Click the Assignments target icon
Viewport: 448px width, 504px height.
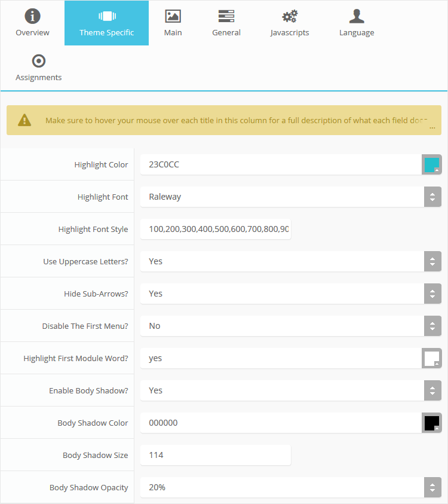click(38, 61)
